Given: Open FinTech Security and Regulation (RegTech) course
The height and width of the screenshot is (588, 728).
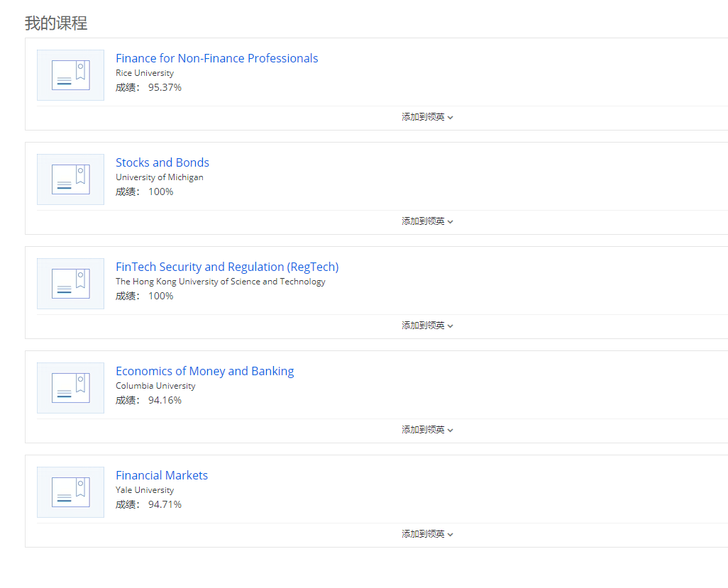Looking at the screenshot, I should [x=227, y=267].
